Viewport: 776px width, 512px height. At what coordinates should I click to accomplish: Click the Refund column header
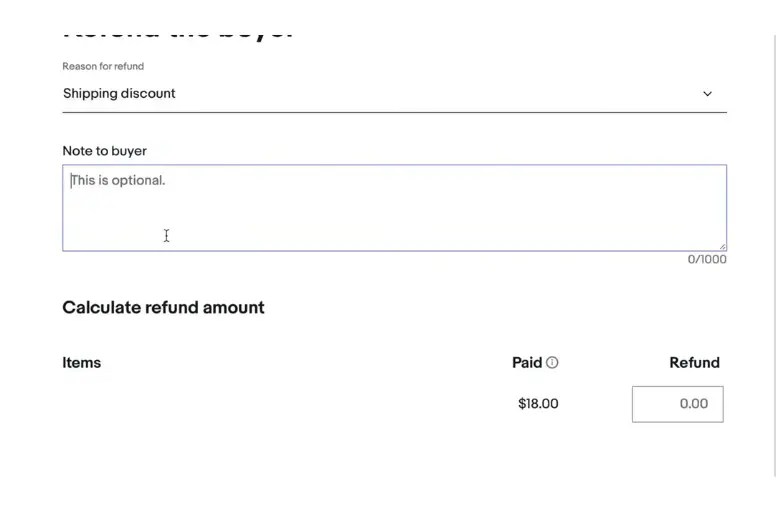point(694,363)
